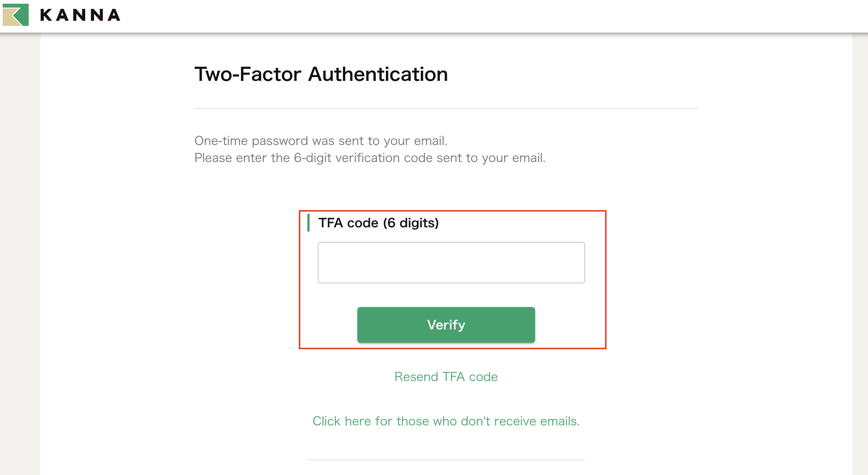The height and width of the screenshot is (475, 868).
Task: Click the green bar beside the TFA label
Action: [x=308, y=223]
